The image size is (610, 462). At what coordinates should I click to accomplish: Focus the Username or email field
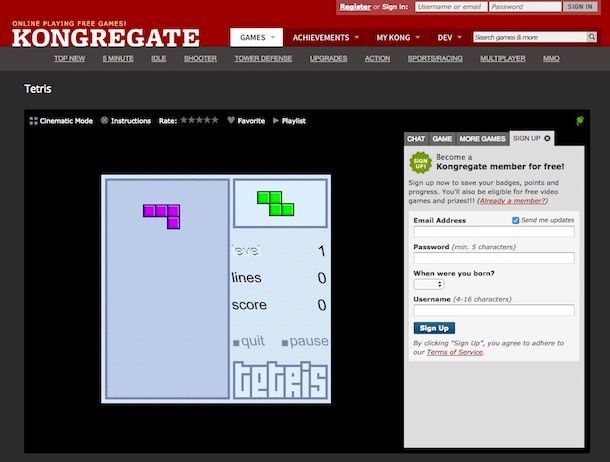(x=451, y=7)
